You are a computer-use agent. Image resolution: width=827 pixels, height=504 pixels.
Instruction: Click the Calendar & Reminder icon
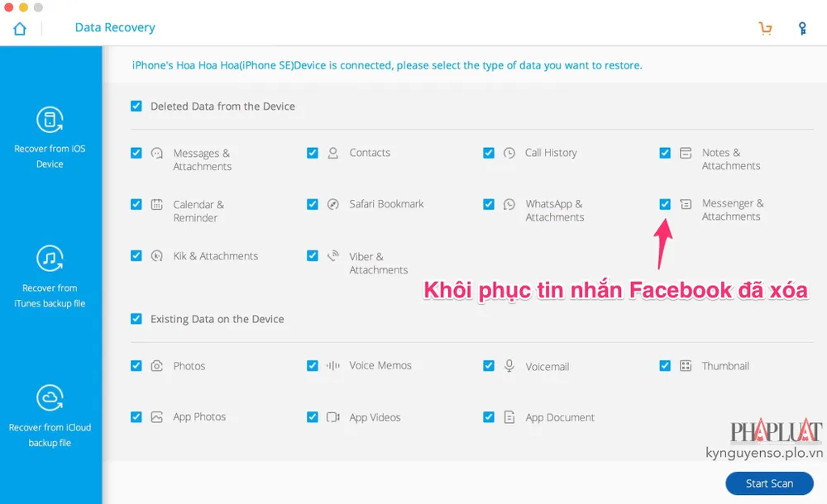click(157, 205)
